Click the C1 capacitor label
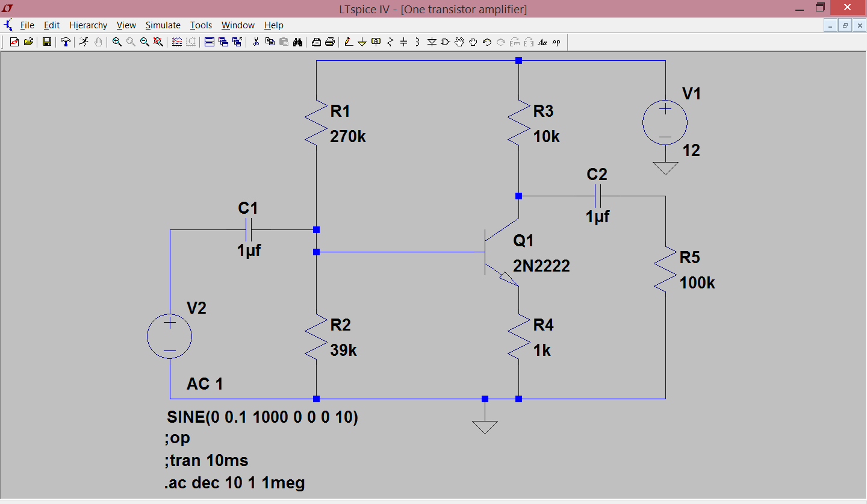867x504 pixels. click(x=248, y=208)
